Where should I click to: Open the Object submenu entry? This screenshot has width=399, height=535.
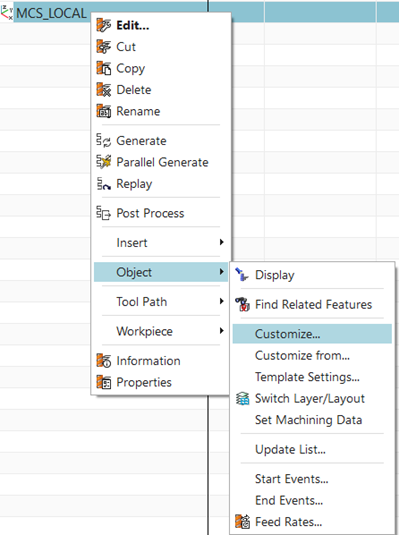pyautogui.click(x=161, y=272)
